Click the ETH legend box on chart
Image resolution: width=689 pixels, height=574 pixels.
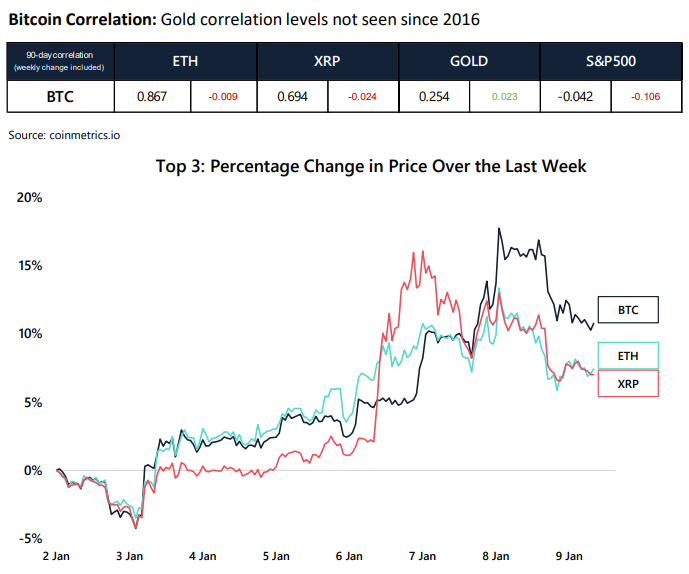(628, 355)
